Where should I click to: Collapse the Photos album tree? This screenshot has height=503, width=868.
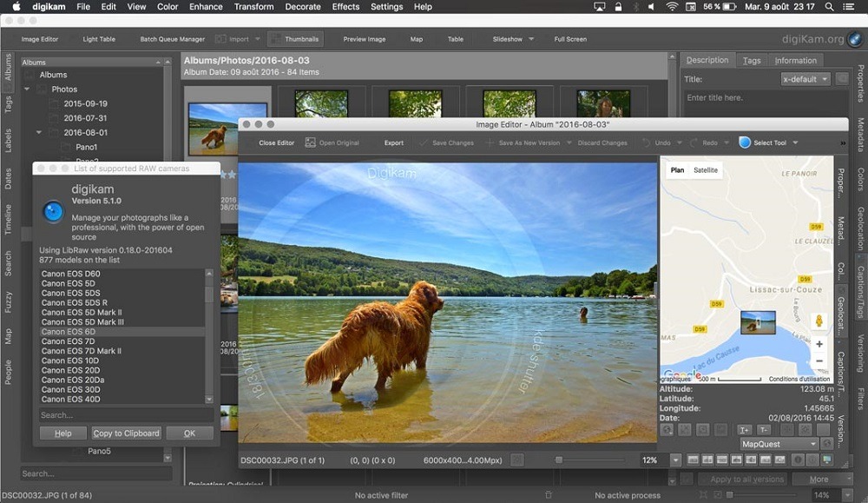point(26,89)
